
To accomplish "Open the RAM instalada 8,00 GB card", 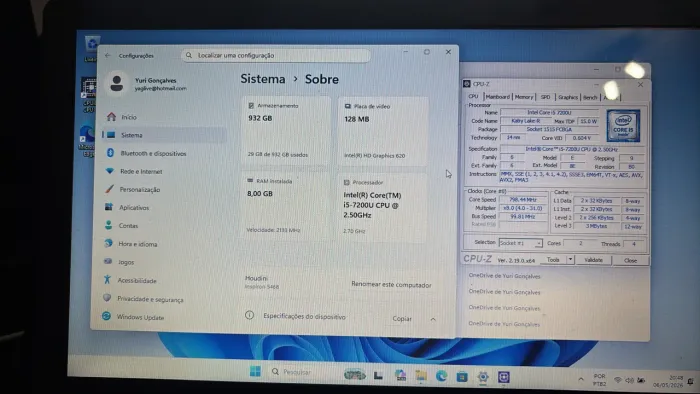I will (286, 206).
